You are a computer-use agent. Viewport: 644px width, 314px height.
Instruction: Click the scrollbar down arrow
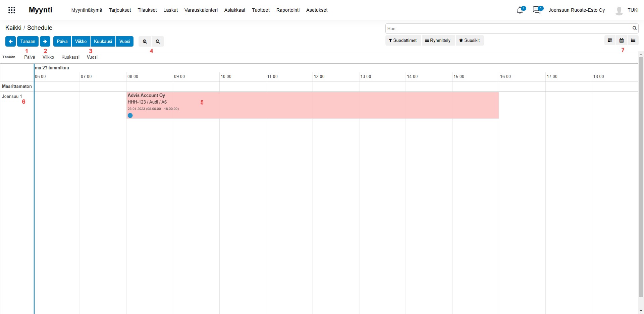pos(641,311)
